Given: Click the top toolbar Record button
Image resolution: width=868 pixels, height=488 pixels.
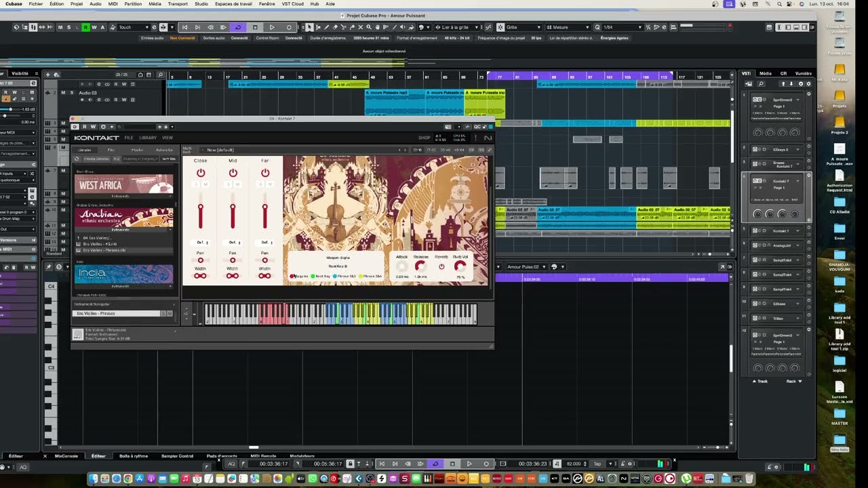Looking at the screenshot, I should coord(289,27).
